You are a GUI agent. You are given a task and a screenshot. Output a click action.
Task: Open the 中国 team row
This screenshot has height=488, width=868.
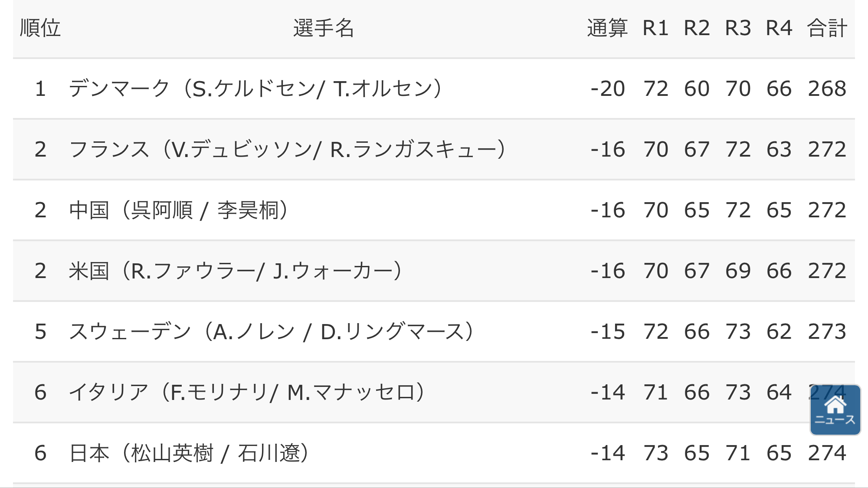[x=434, y=210]
